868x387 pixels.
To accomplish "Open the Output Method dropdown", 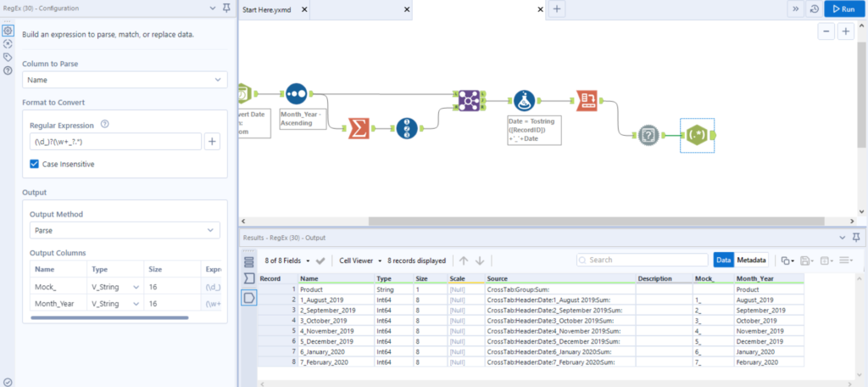I will click(125, 230).
